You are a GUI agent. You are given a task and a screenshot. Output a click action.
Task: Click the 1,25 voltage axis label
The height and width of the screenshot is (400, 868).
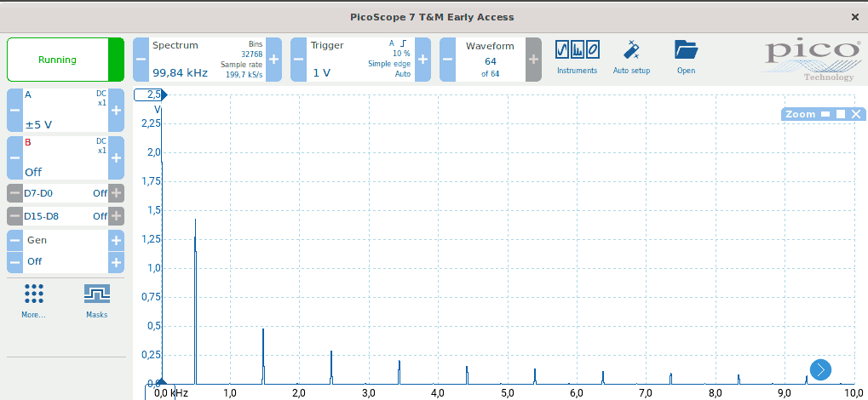pos(151,239)
